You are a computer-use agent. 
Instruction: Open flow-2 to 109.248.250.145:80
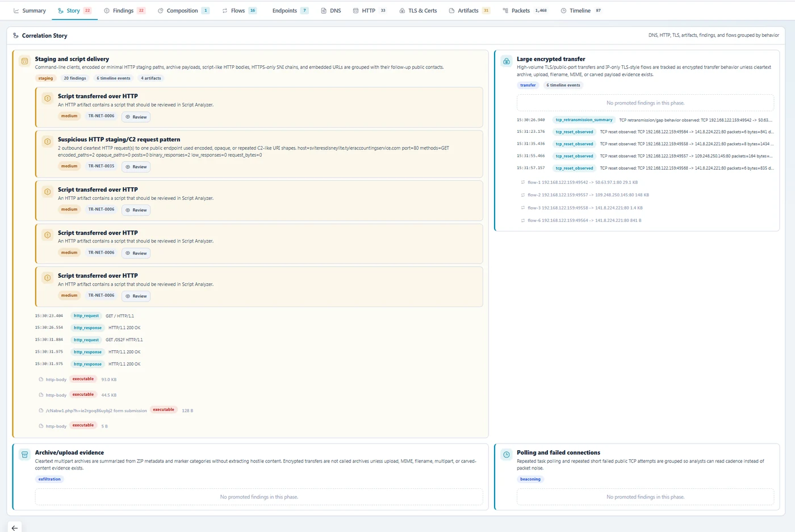(588, 195)
